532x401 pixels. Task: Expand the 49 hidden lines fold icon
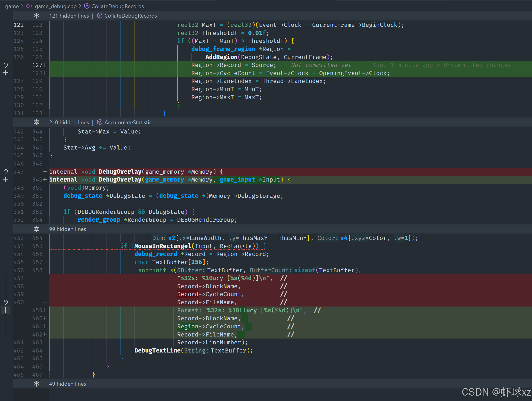tap(36, 384)
